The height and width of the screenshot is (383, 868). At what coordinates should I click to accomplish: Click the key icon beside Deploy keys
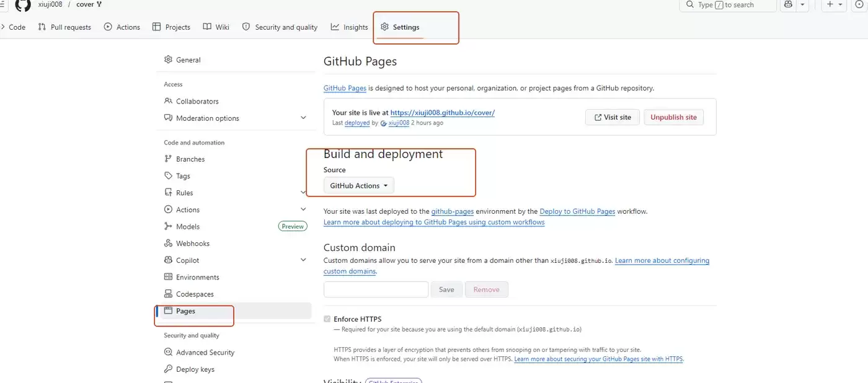[x=168, y=369]
